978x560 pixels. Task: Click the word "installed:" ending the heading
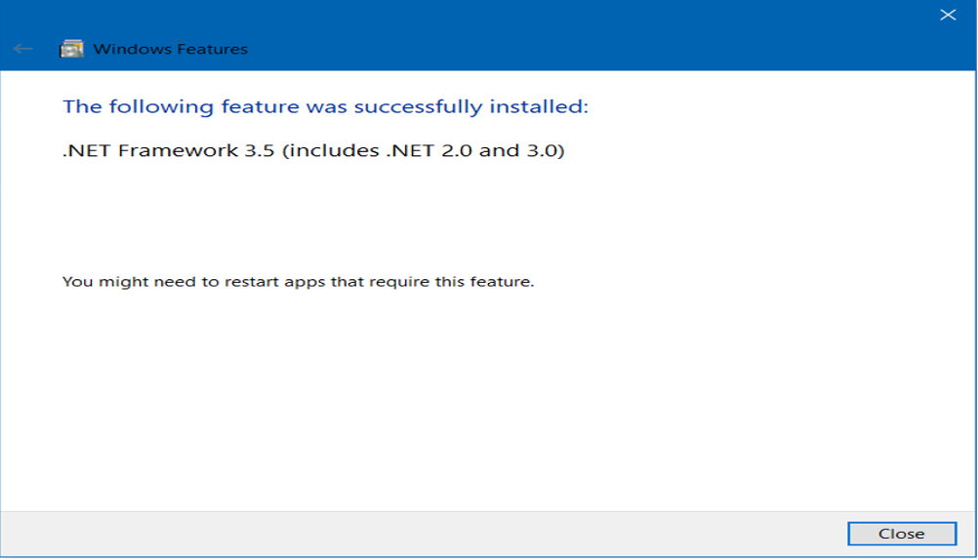coord(539,106)
